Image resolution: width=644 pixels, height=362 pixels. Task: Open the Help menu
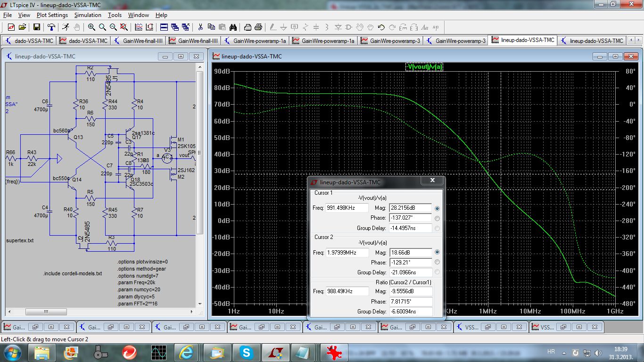tap(161, 15)
